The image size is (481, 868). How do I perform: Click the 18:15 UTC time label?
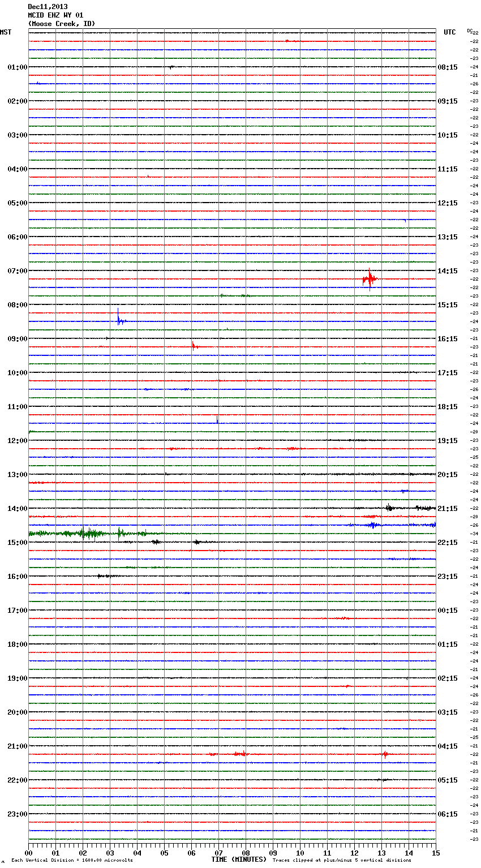point(448,407)
